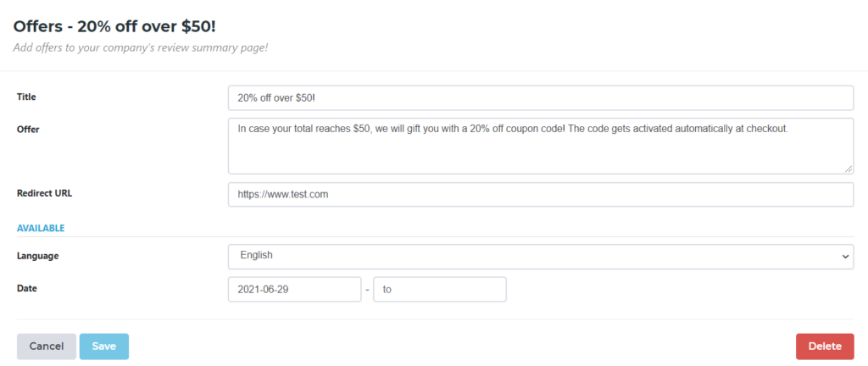The width and height of the screenshot is (868, 366).
Task: Click the Offer field label
Action: coord(28,130)
